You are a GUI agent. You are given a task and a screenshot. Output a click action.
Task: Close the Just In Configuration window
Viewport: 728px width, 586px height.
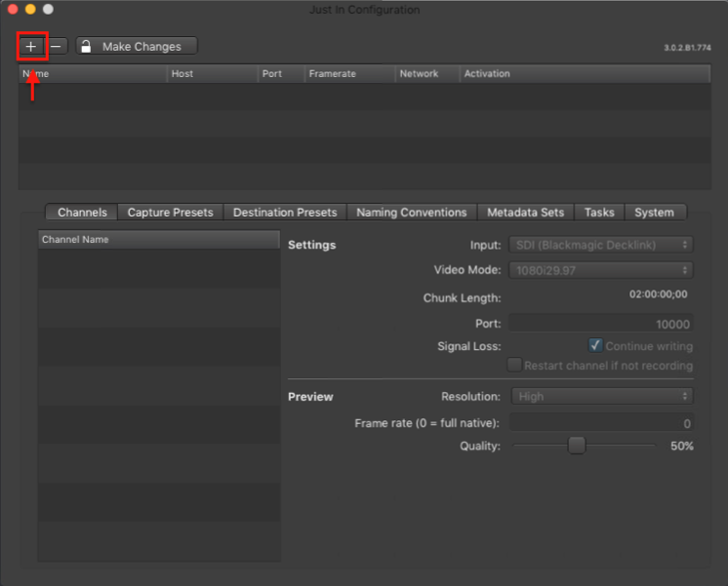[13, 10]
